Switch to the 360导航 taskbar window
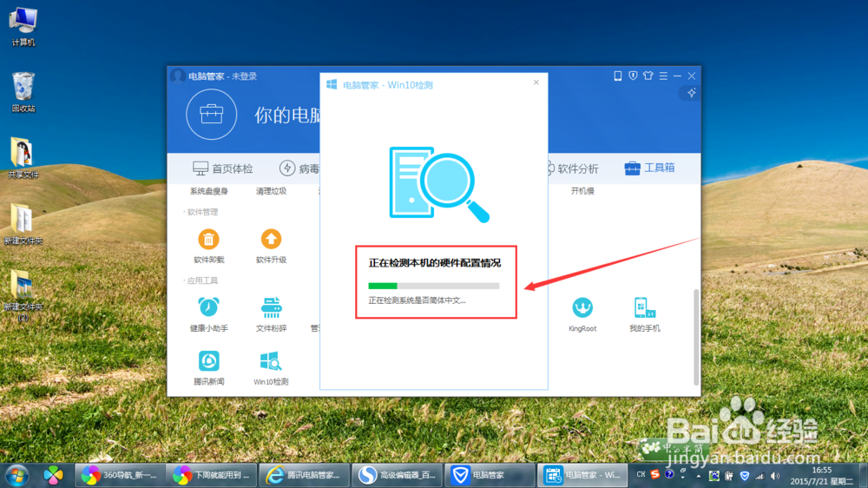This screenshot has width=868, height=488. click(120, 475)
